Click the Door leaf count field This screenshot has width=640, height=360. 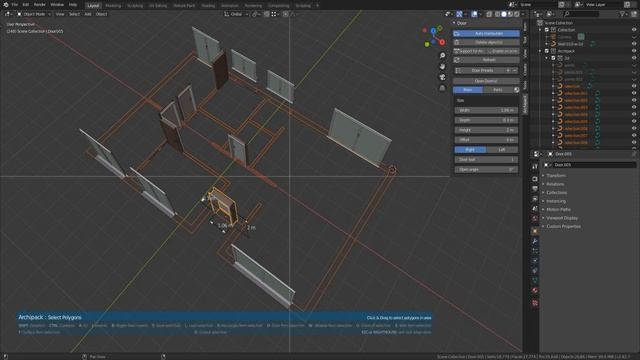(486, 160)
